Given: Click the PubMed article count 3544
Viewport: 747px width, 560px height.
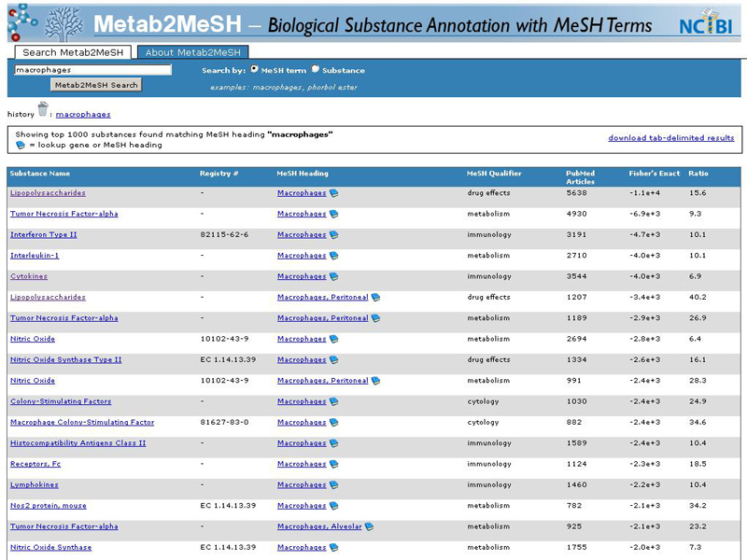Looking at the screenshot, I should point(576,276).
